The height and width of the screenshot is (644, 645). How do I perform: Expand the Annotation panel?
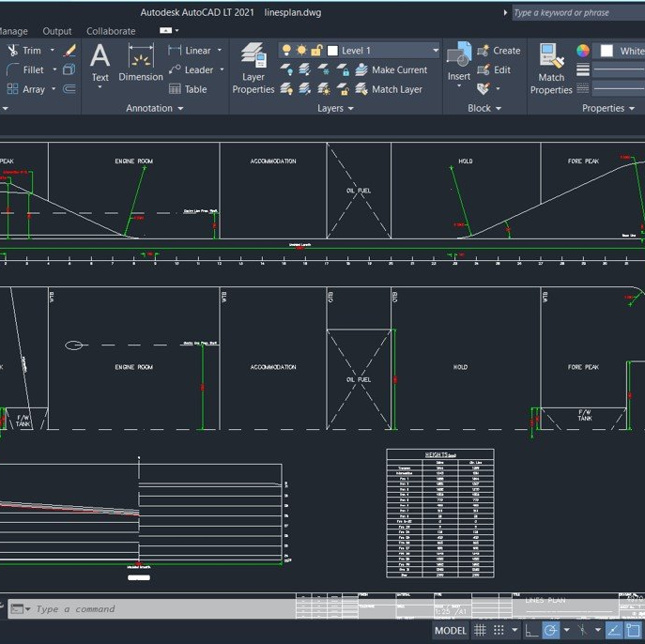pyautogui.click(x=155, y=108)
